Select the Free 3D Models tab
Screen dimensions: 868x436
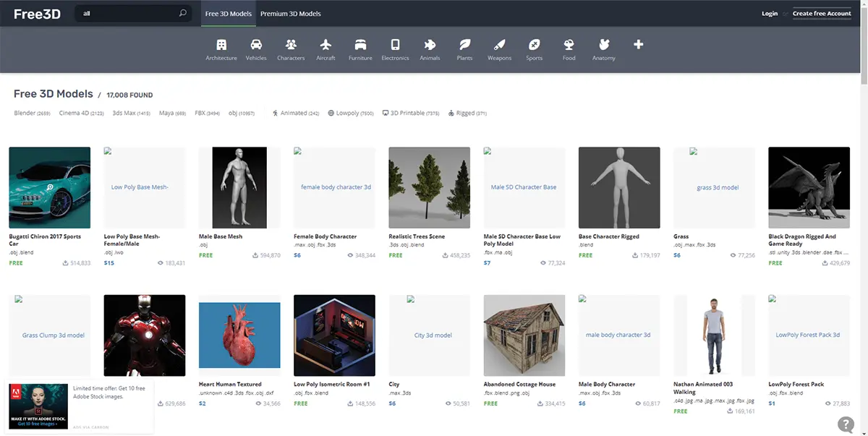pos(229,14)
